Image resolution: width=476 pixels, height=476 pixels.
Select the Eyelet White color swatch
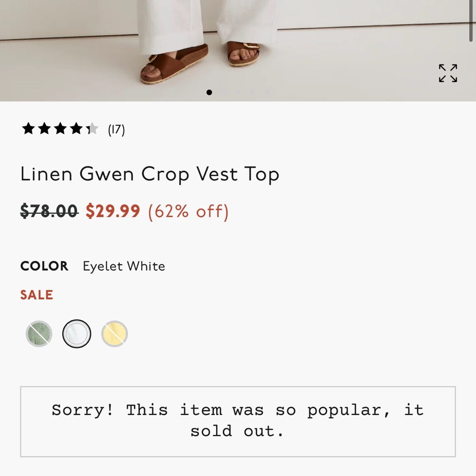(76, 333)
